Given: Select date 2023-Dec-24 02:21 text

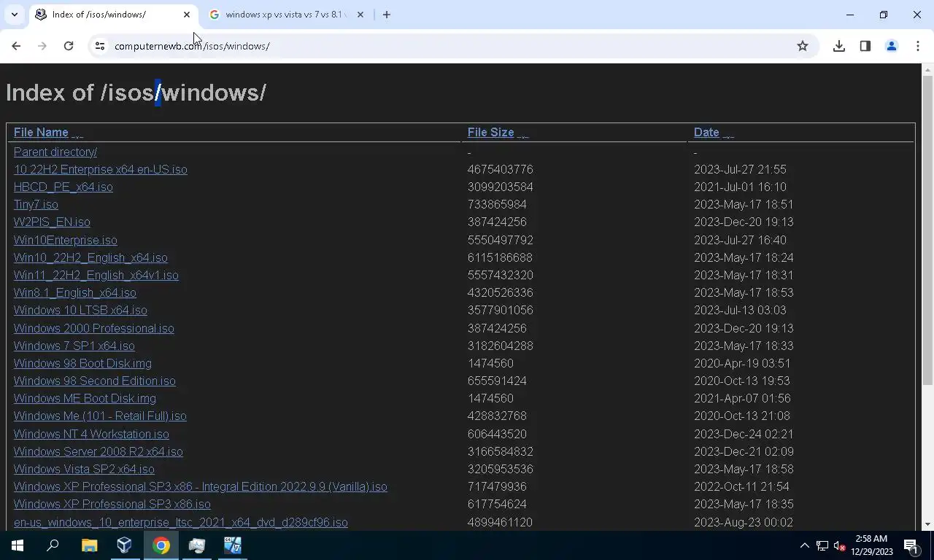Looking at the screenshot, I should tap(744, 434).
